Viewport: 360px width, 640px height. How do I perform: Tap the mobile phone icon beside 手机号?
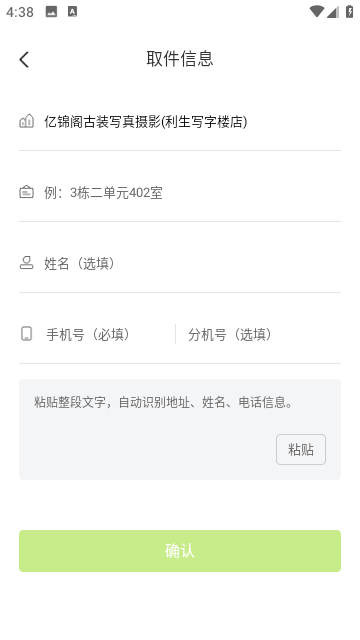coord(27,333)
